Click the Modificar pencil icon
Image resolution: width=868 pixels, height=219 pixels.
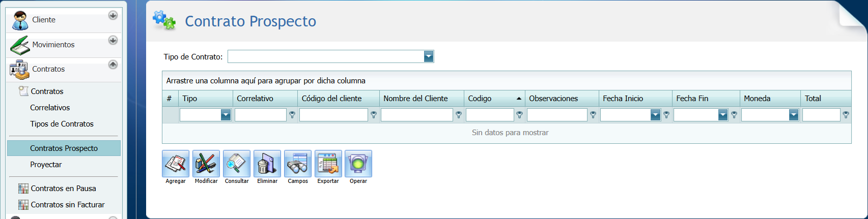[206, 164]
